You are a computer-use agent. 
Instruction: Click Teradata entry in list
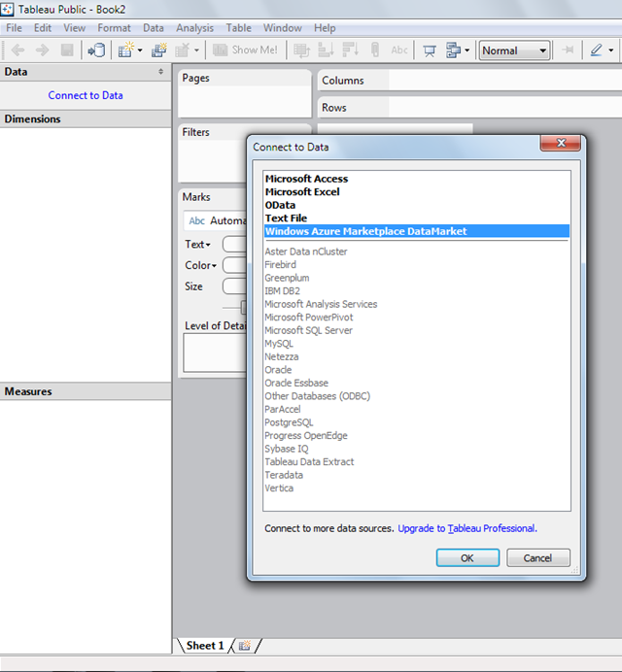(x=417, y=475)
